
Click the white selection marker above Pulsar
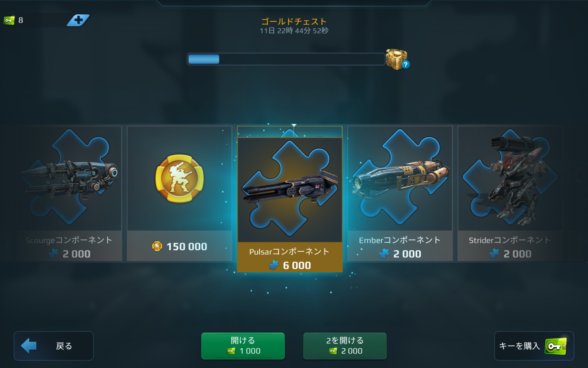pyautogui.click(x=294, y=125)
